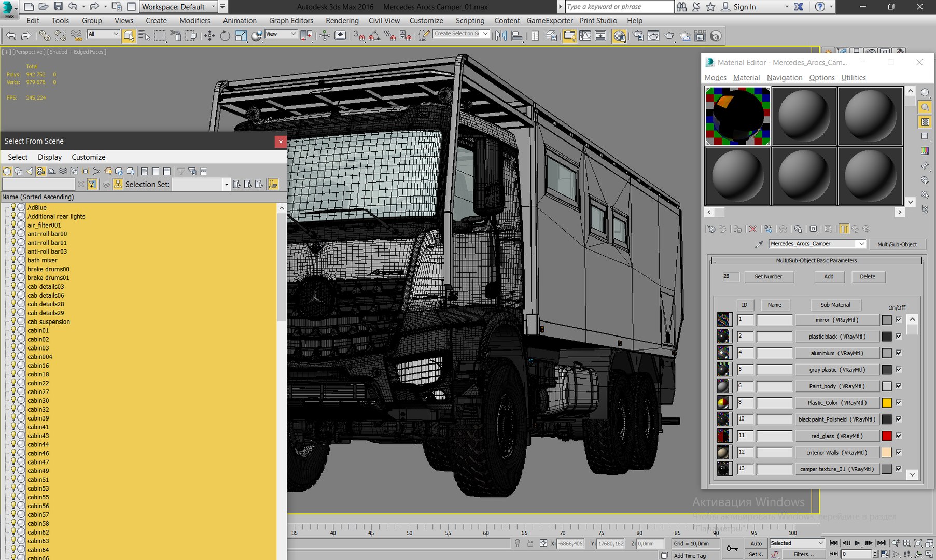The image size is (936, 560).
Task: Display Geometry filter in Select From Scene
Action: point(7,171)
